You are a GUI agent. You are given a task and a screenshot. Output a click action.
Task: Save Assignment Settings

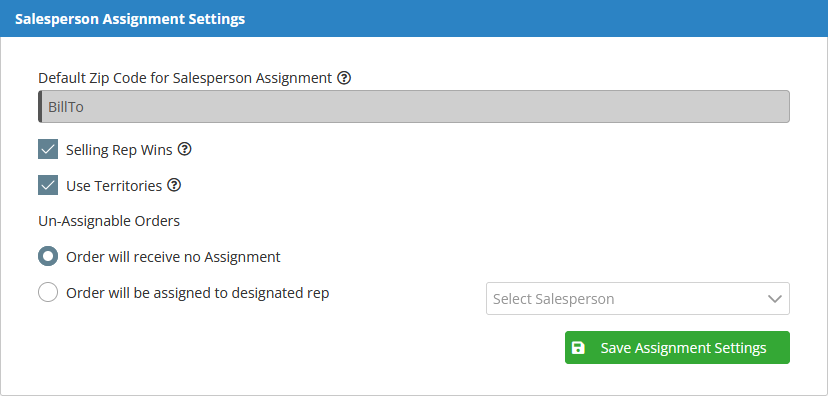pos(678,347)
